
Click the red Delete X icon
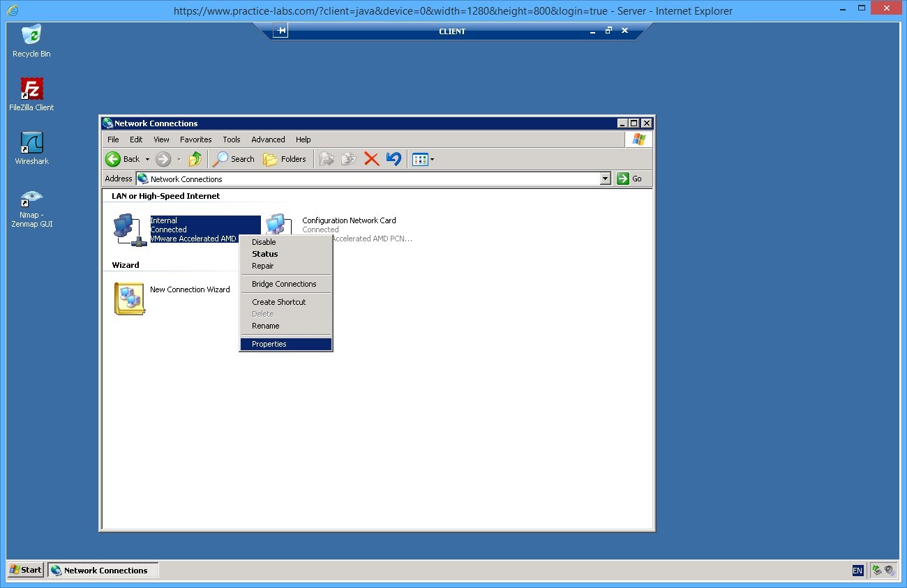pyautogui.click(x=372, y=159)
